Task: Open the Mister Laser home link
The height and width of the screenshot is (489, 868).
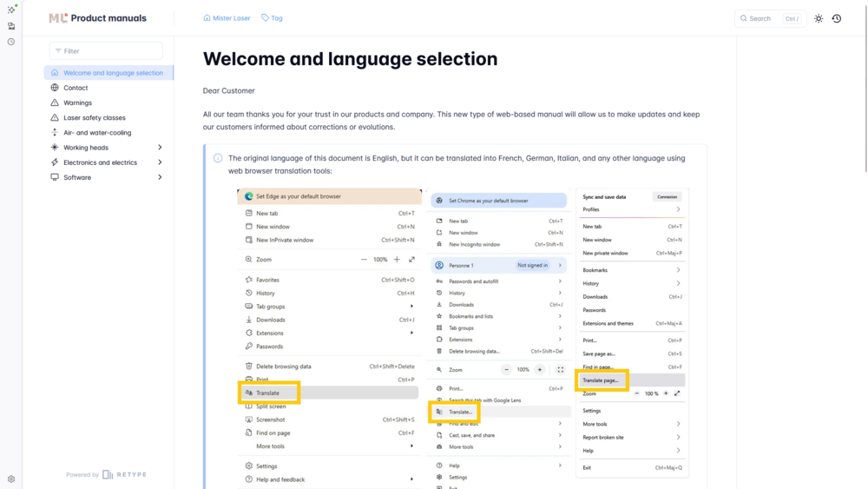Action: pyautogui.click(x=227, y=18)
